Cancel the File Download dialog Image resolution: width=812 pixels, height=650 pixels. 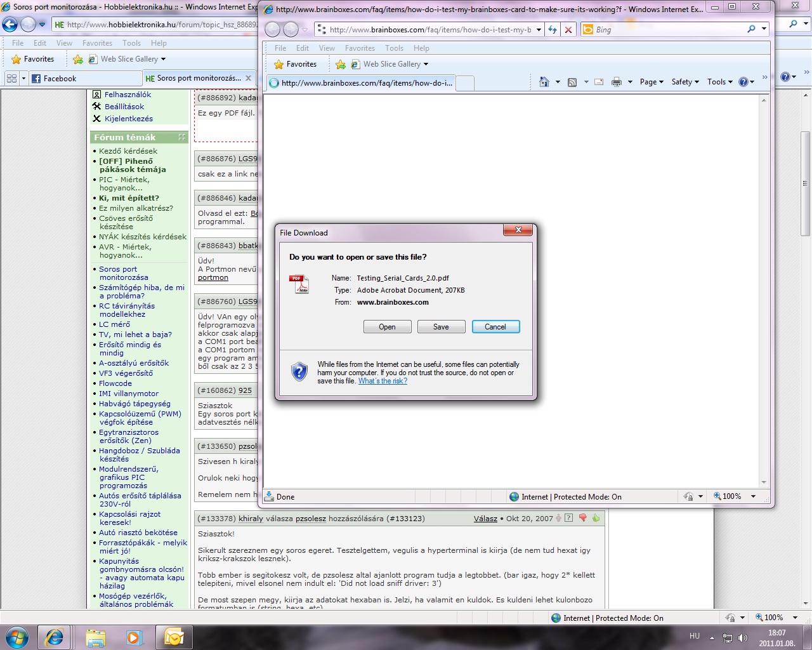(x=495, y=327)
